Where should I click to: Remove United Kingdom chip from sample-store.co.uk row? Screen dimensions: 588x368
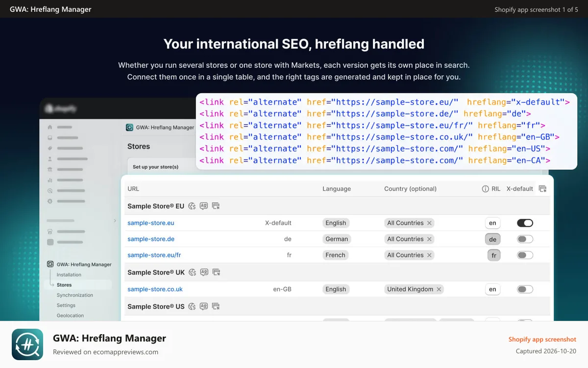coord(439,289)
